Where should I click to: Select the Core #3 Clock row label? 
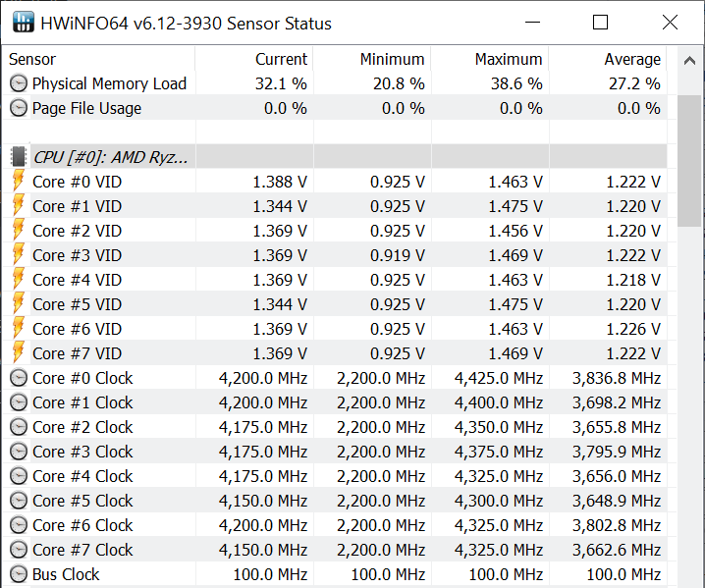tap(82, 453)
